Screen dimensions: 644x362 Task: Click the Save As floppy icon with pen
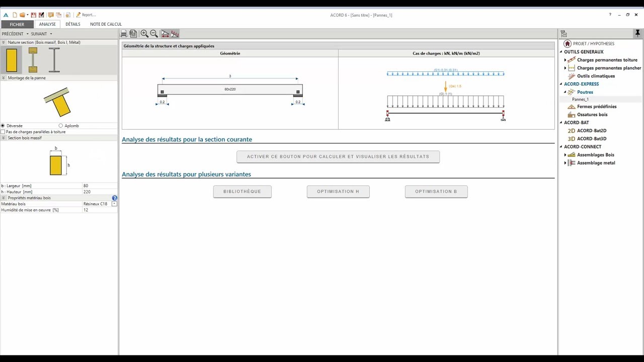click(41, 15)
